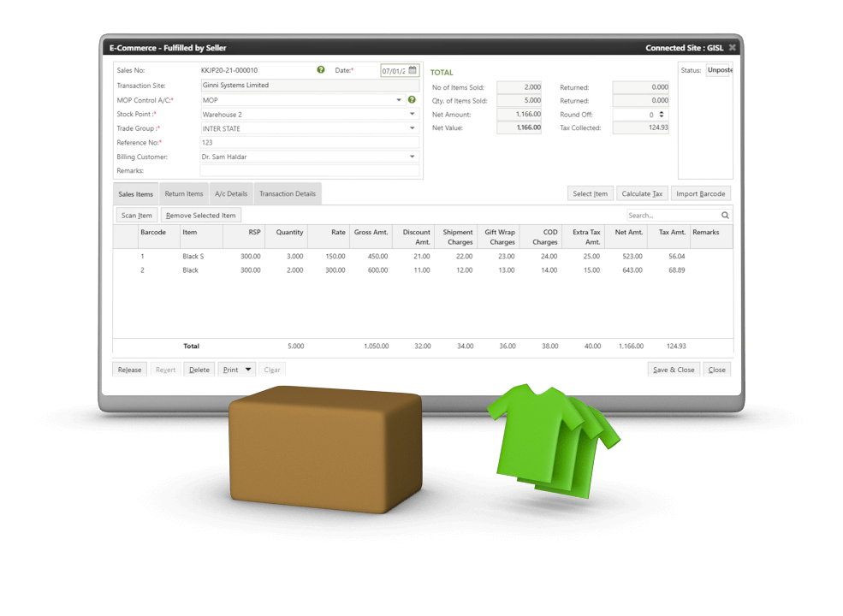The width and height of the screenshot is (843, 616).
Task: Click the Revert button
Action: [x=165, y=370]
